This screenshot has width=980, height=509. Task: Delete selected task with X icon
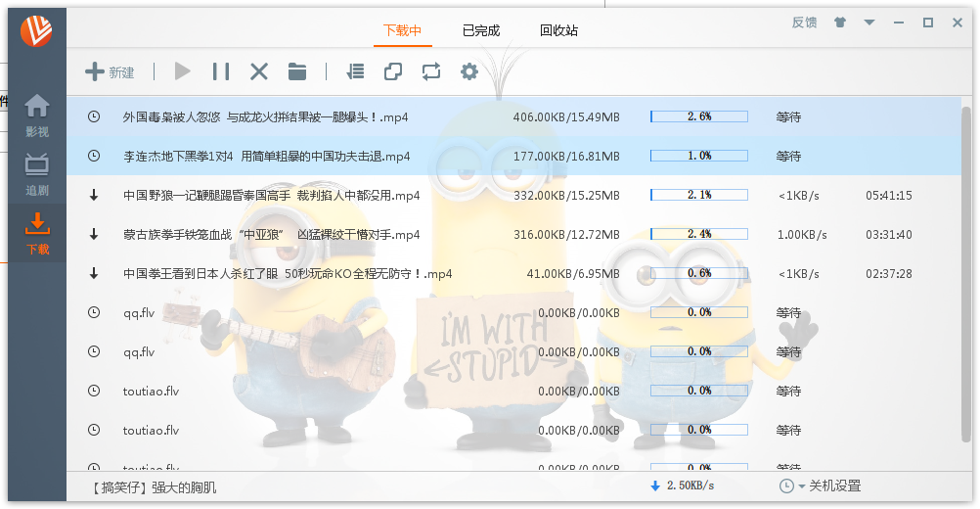click(x=259, y=71)
